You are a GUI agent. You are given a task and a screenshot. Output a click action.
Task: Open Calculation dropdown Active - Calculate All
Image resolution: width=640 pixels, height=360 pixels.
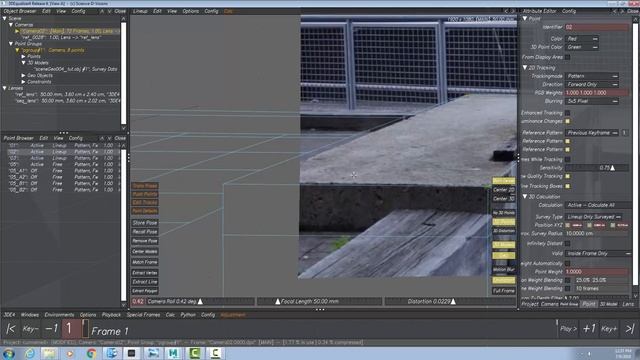point(598,205)
